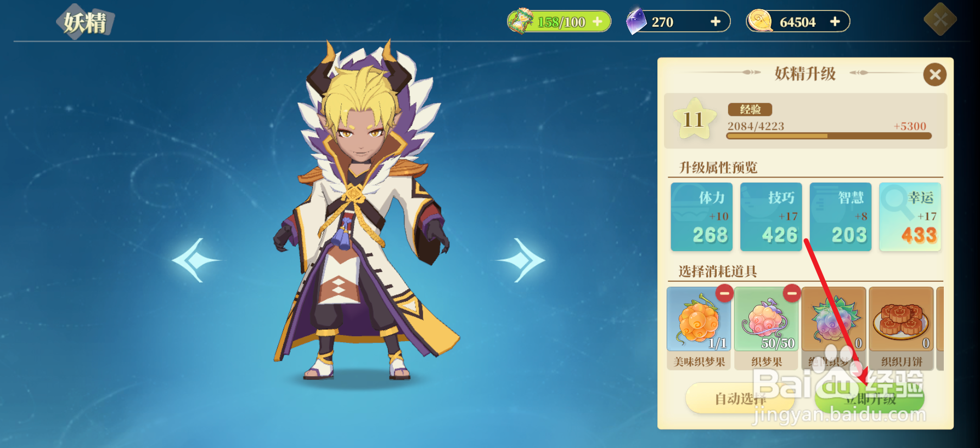Remove the 美味织梦果 item with red minus

pyautogui.click(x=724, y=293)
